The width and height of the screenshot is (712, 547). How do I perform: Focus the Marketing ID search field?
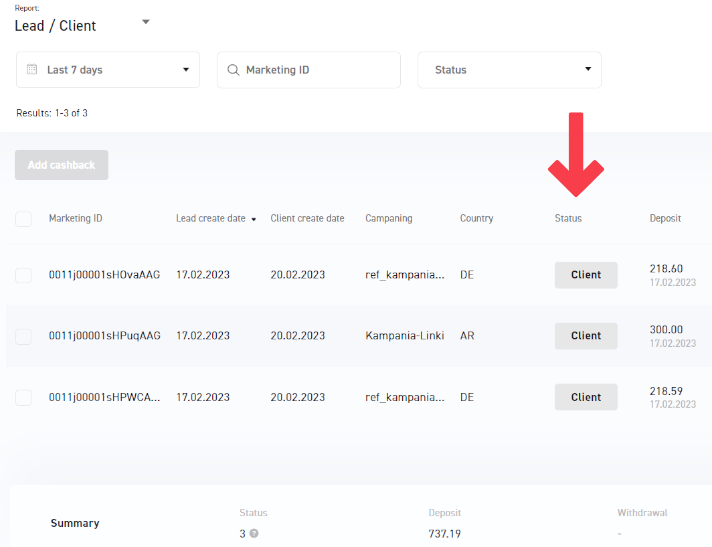pos(315,70)
